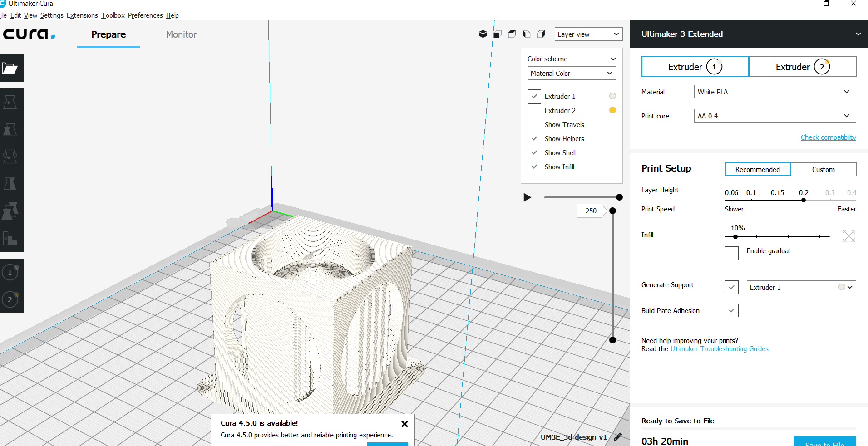Toggle Show Infill checkbox
Image resolution: width=868 pixels, height=446 pixels.
point(534,167)
